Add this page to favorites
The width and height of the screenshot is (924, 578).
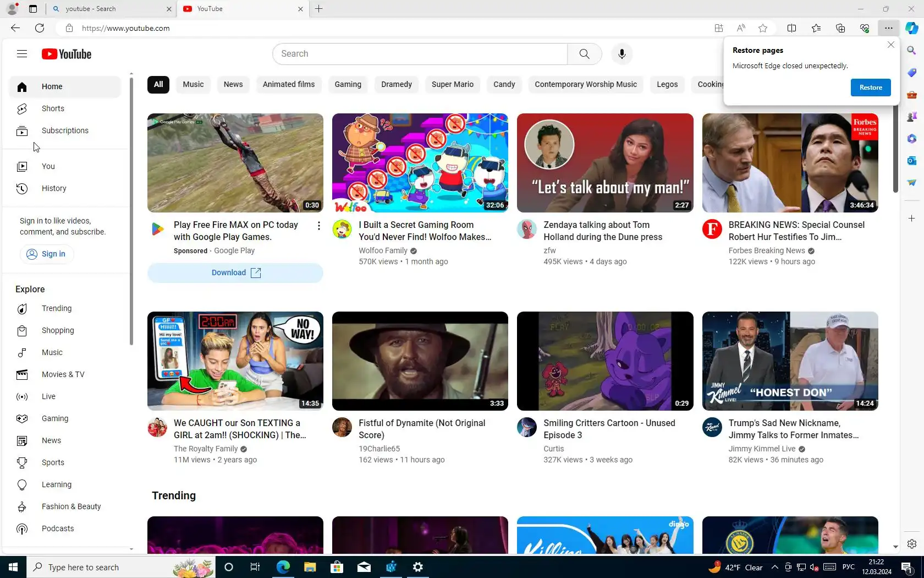[763, 28]
